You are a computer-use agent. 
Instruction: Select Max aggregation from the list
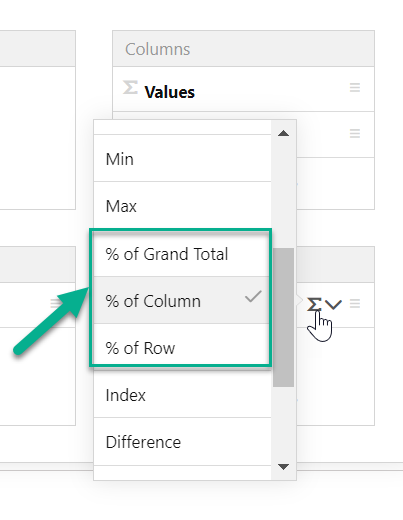click(x=183, y=206)
